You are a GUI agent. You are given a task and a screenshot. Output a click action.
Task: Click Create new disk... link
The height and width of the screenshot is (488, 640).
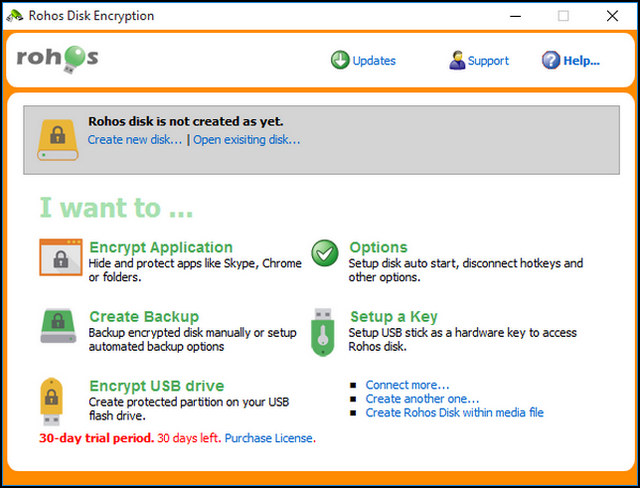(x=135, y=140)
